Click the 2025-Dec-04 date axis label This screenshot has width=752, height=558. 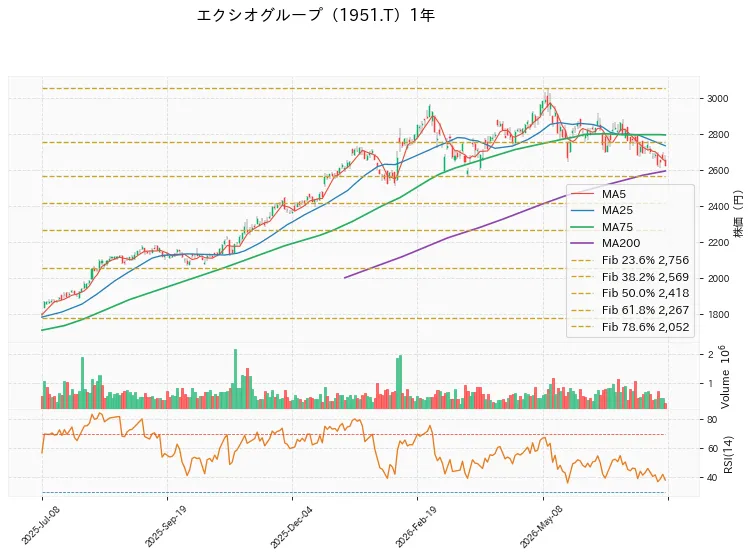(291, 527)
